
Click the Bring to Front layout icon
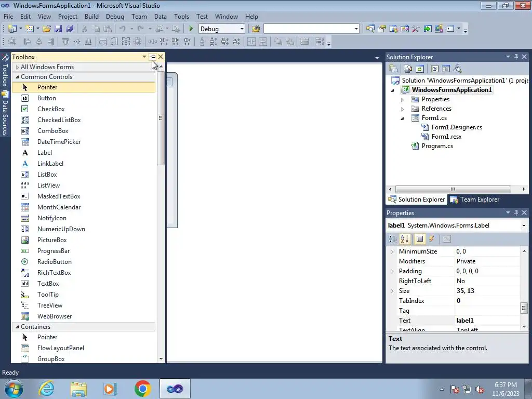[278, 42]
